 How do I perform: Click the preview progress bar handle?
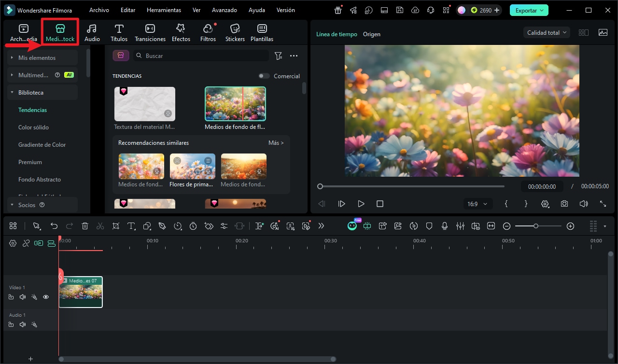(320, 186)
